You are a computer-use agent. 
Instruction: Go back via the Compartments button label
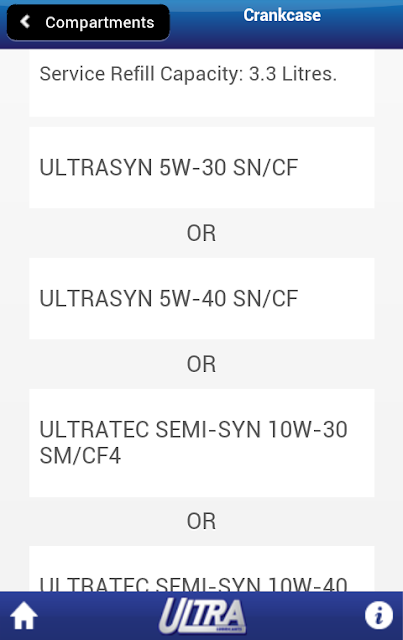[x=100, y=22]
